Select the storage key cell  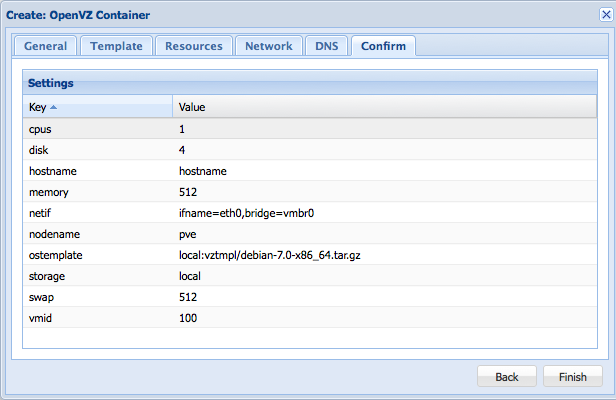(x=98, y=276)
